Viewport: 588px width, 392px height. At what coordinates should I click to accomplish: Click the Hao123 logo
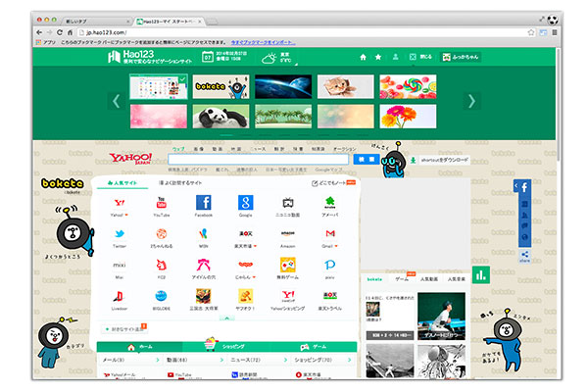click(150, 57)
